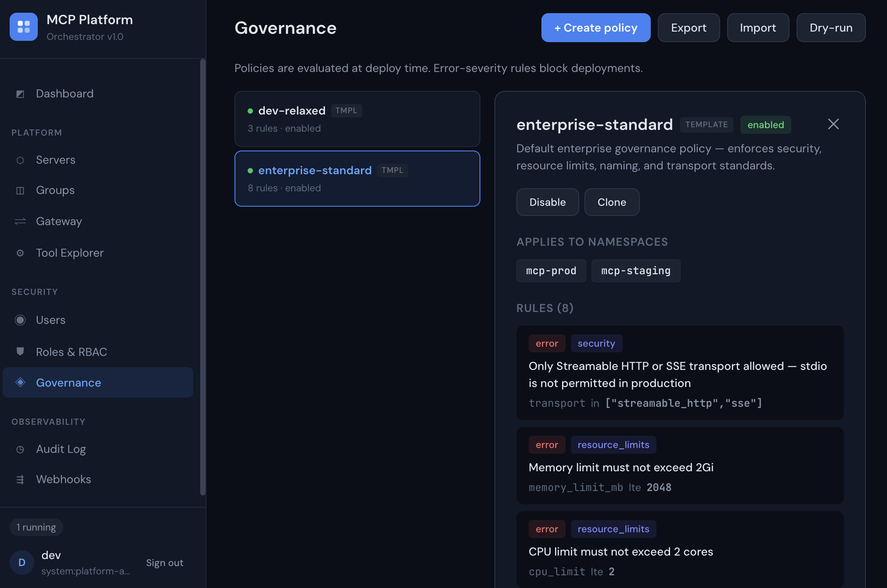Click the Roles & RBAC shield icon
This screenshot has height=588, width=887.
click(20, 351)
